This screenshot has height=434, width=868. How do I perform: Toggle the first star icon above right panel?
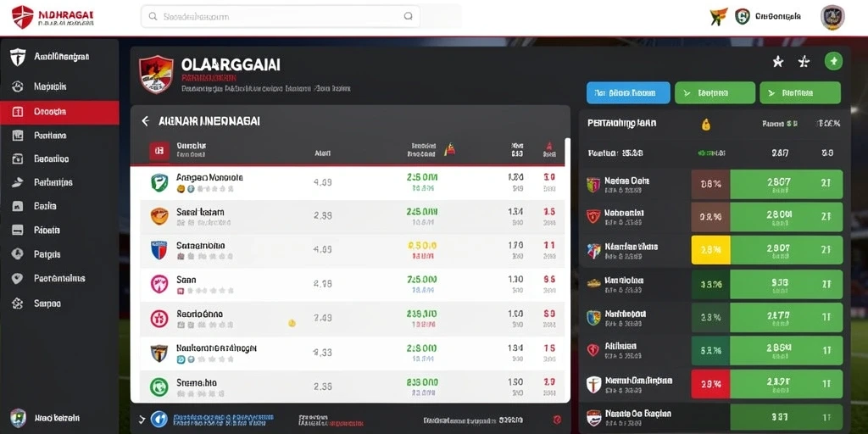(778, 62)
